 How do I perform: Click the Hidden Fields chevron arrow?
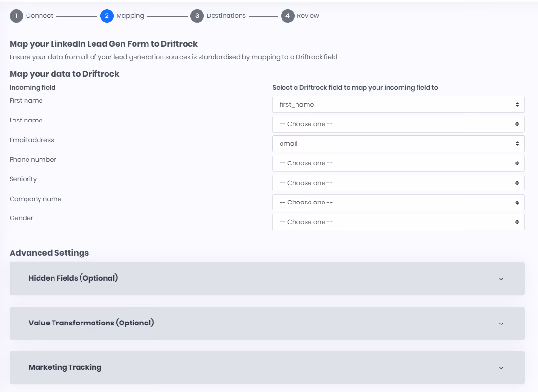pyautogui.click(x=501, y=279)
